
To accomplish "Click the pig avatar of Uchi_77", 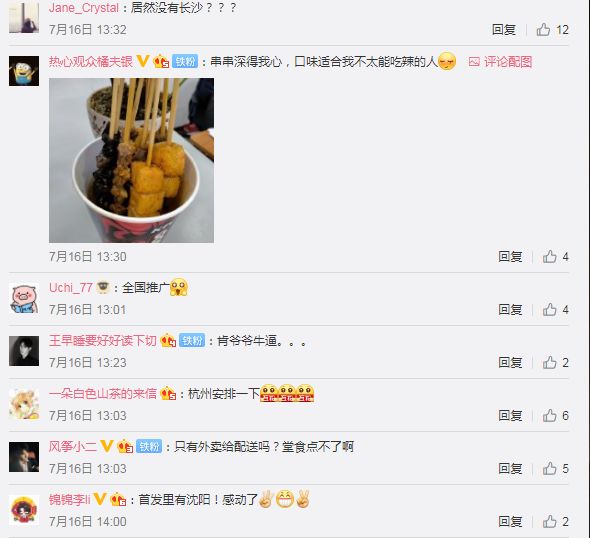I will click(24, 298).
